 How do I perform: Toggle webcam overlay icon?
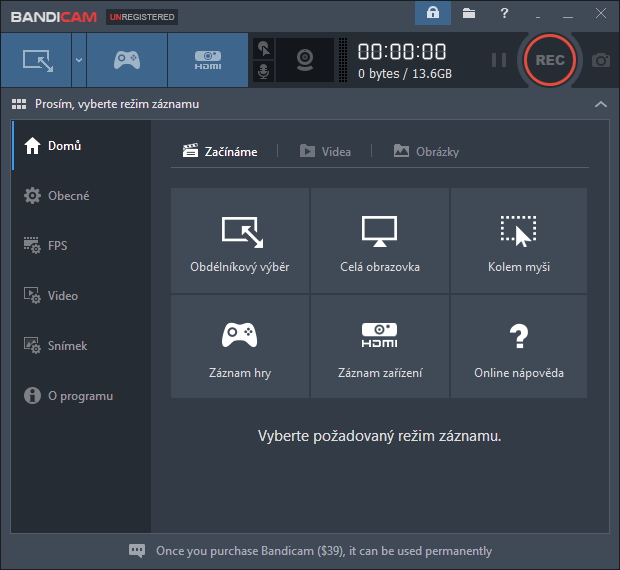tap(305, 60)
